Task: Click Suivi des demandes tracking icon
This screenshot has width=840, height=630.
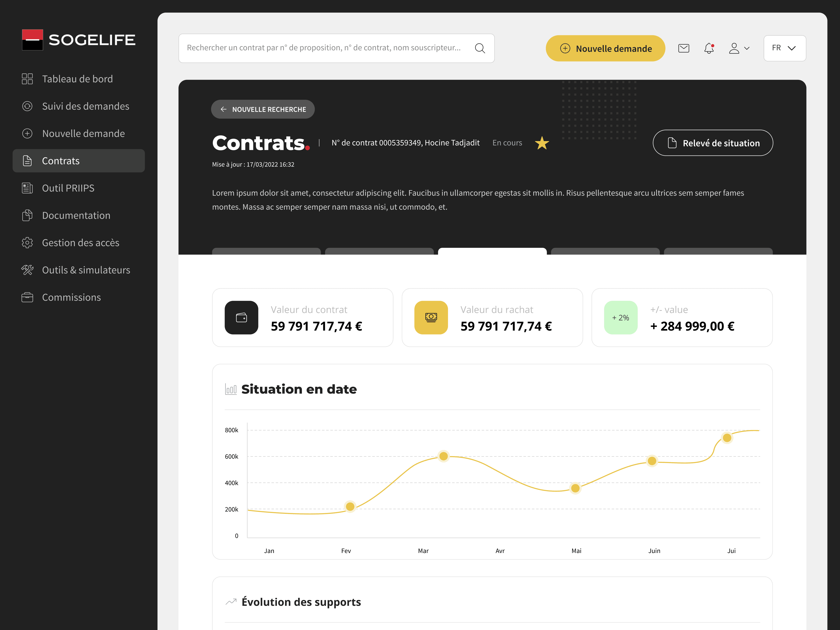Action: point(27,106)
